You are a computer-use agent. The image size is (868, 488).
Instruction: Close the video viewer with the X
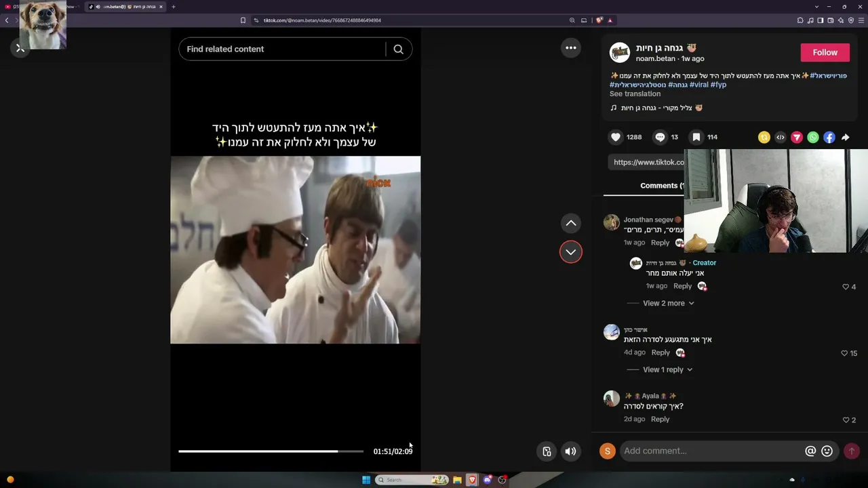click(20, 47)
